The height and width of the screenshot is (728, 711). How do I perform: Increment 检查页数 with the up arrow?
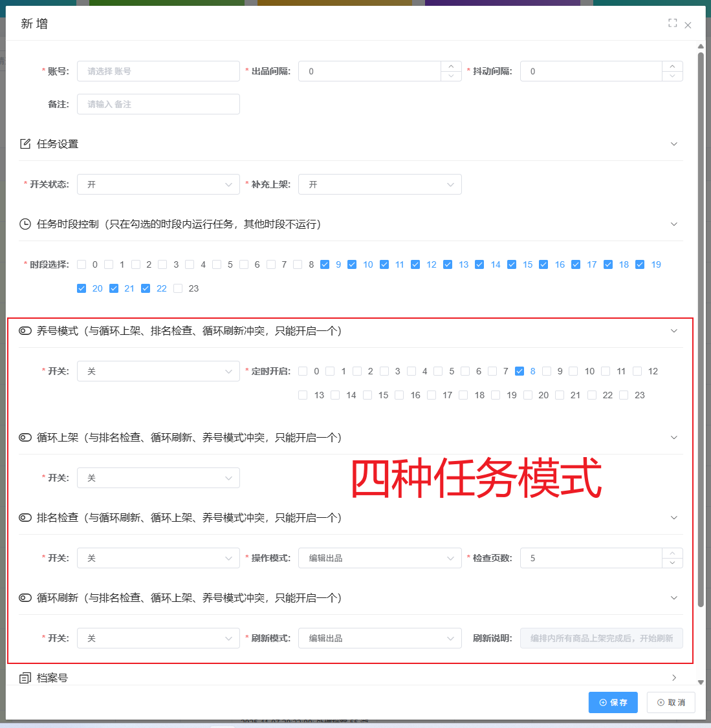672,553
